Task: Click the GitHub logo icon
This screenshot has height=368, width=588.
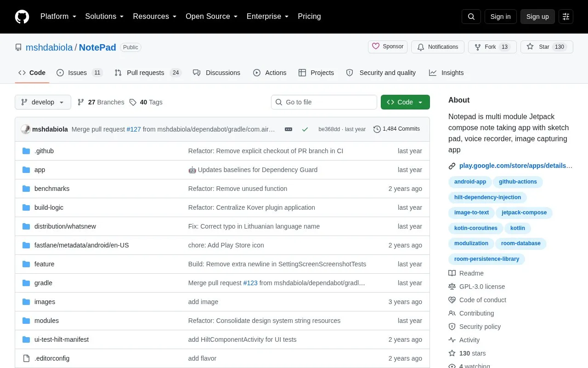Action: click(22, 17)
